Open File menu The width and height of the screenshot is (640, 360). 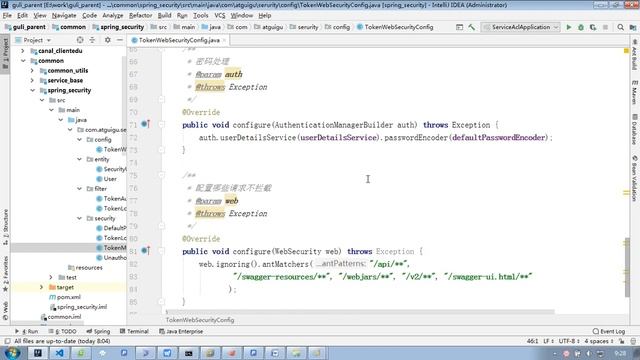click(7, 16)
